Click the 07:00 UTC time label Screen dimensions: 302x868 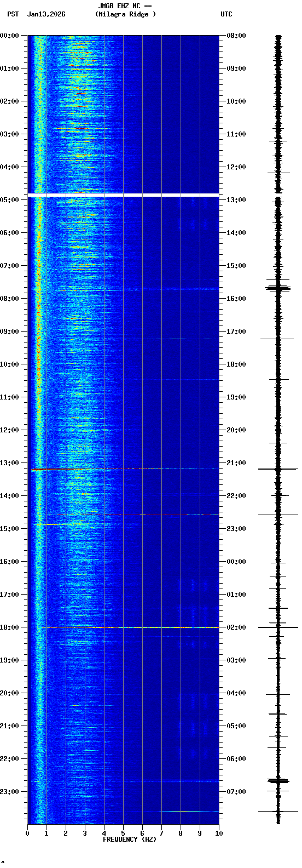pyautogui.click(x=236, y=792)
